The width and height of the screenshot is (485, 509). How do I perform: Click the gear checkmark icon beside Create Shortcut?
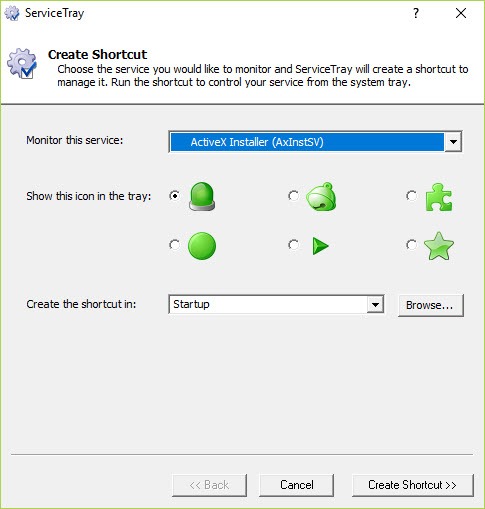click(x=22, y=63)
